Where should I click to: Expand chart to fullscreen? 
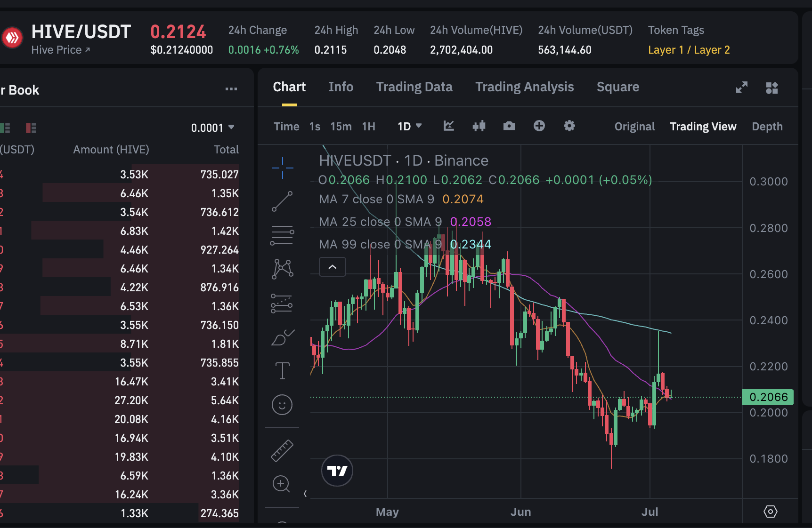(742, 88)
